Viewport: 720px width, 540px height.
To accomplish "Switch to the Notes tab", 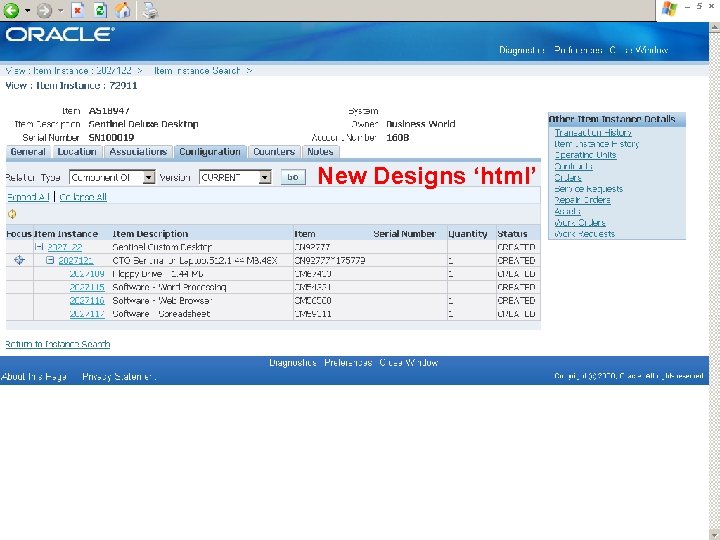I will tap(321, 152).
